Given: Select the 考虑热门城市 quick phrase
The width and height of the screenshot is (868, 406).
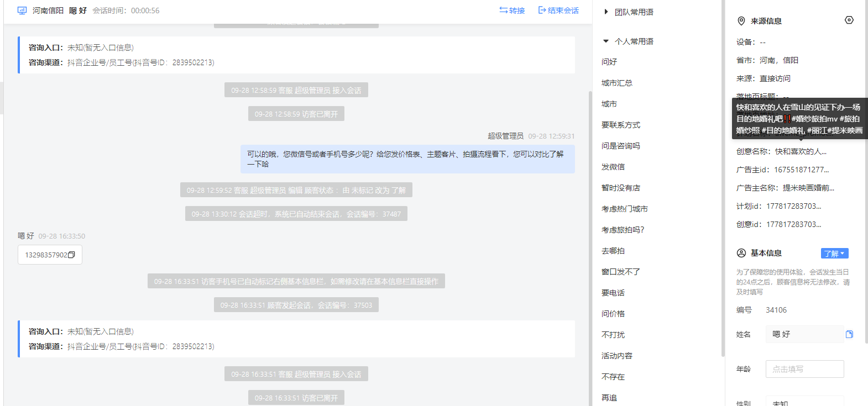Looking at the screenshot, I should [625, 209].
